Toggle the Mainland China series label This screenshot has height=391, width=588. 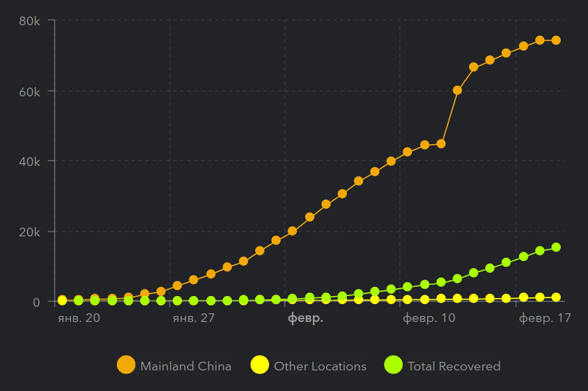186,366
